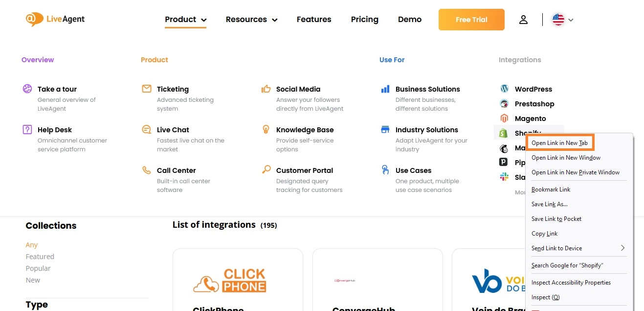The image size is (644, 311).
Task: Expand the Resources dropdown
Action: (251, 19)
